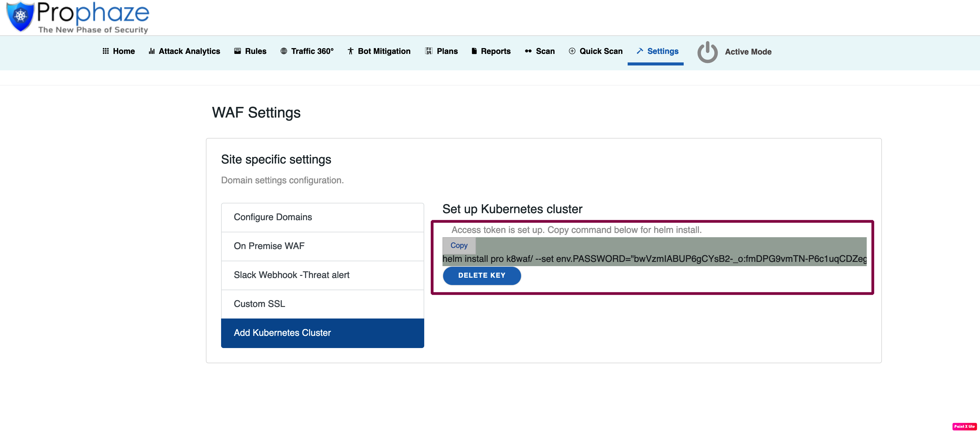Open the Reports menu item
980x433 pixels.
point(495,51)
